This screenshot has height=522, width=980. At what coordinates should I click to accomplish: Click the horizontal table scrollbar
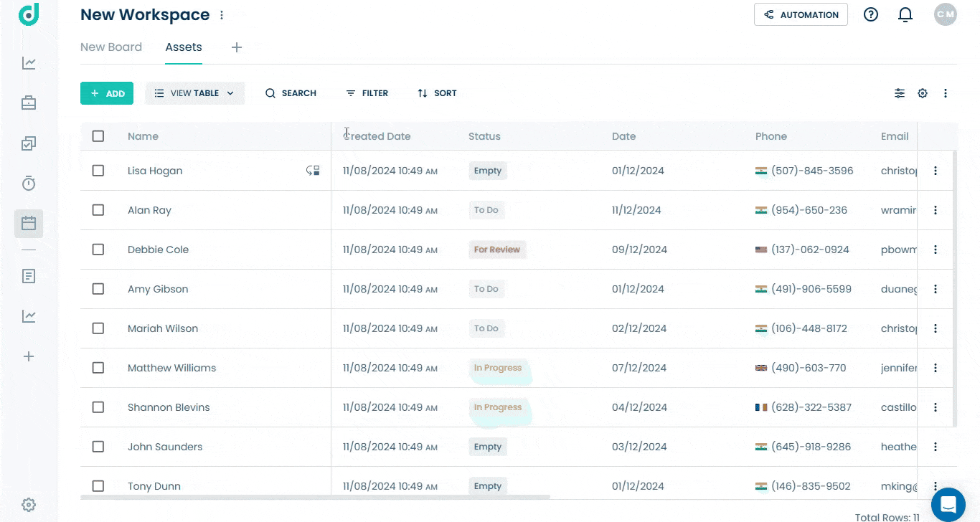[315, 496]
